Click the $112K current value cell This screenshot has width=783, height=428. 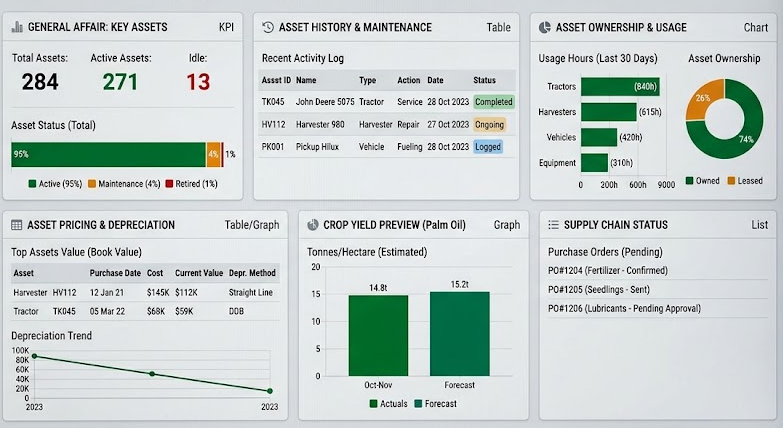pyautogui.click(x=186, y=293)
